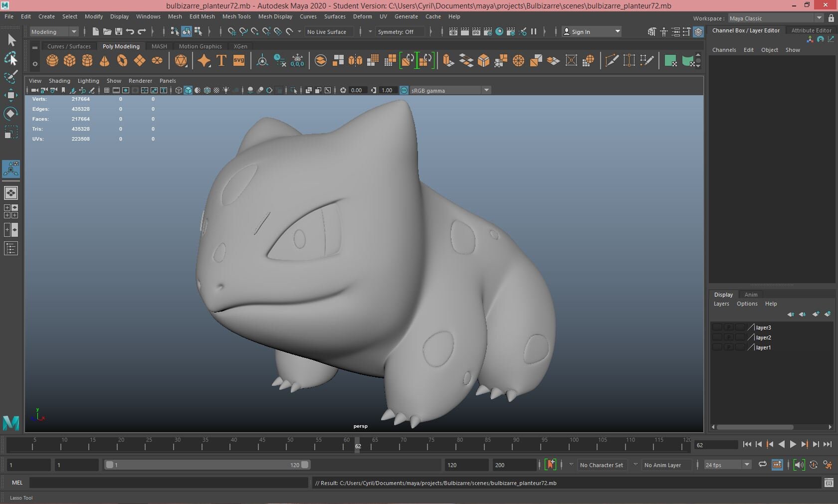Activate the Move tool
838x504 pixels.
pyautogui.click(x=11, y=95)
